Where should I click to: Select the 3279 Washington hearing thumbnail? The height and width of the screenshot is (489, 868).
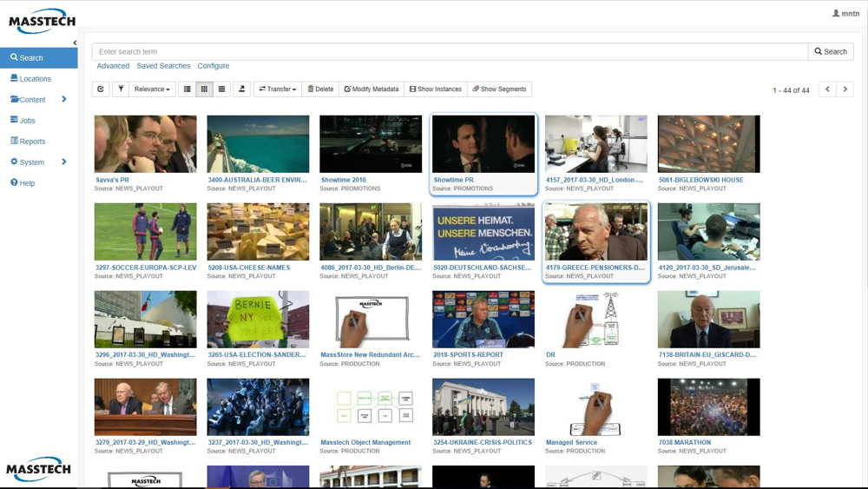point(146,407)
